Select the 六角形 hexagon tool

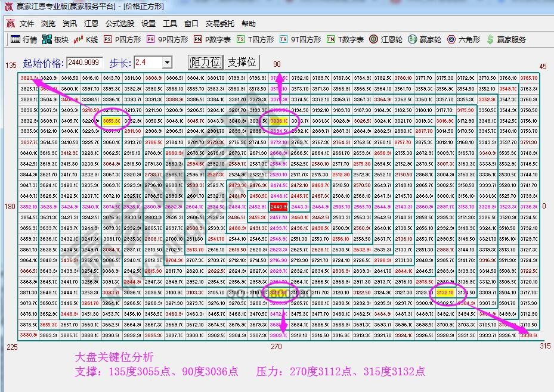click(x=463, y=40)
